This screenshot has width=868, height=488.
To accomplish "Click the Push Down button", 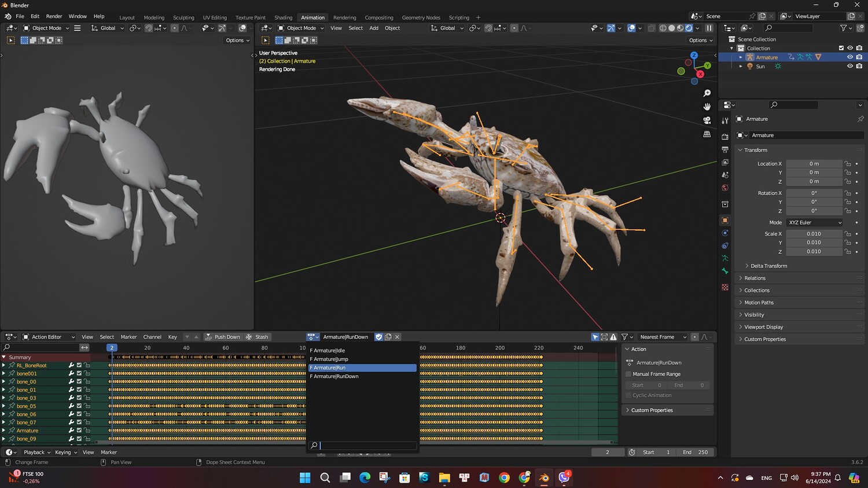I will 223,337.
